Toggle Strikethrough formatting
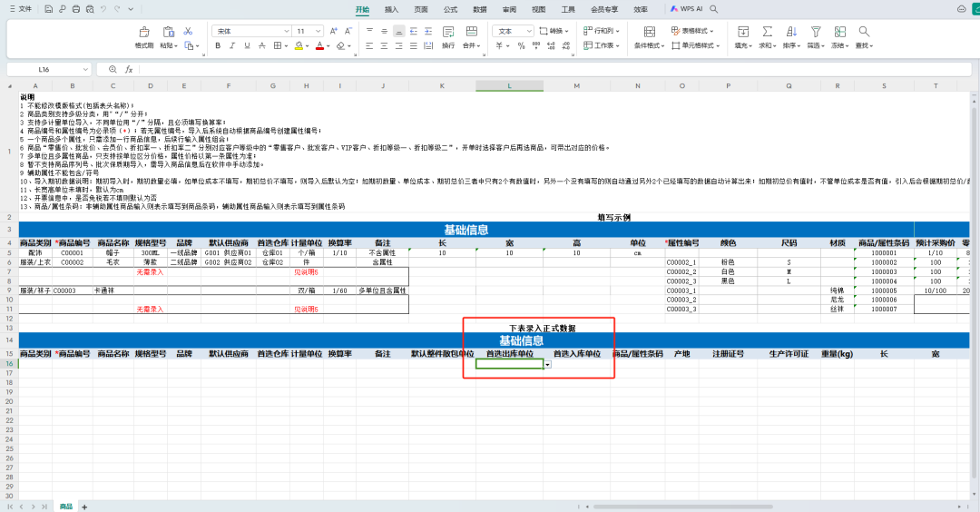980x512 pixels. click(262, 45)
